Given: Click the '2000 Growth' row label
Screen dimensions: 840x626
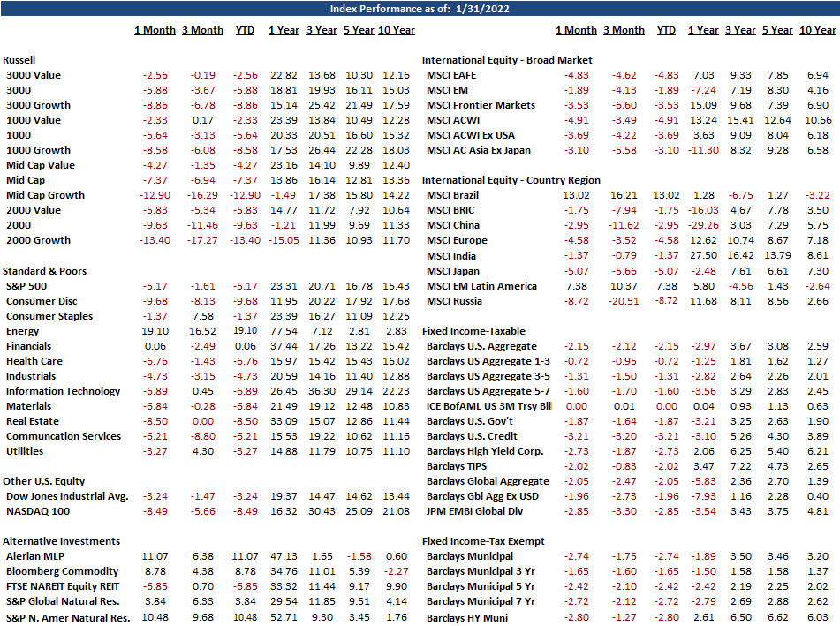Looking at the screenshot, I should pos(39,240).
